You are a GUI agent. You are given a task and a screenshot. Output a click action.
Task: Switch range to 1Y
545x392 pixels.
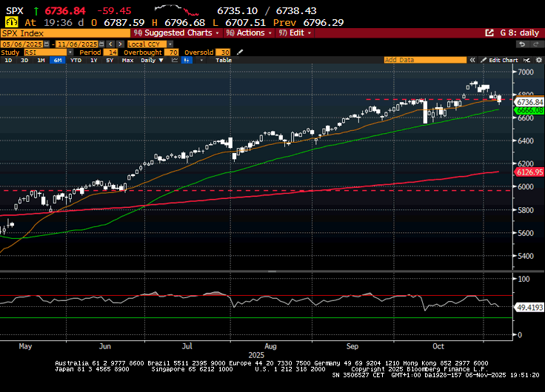pos(93,60)
